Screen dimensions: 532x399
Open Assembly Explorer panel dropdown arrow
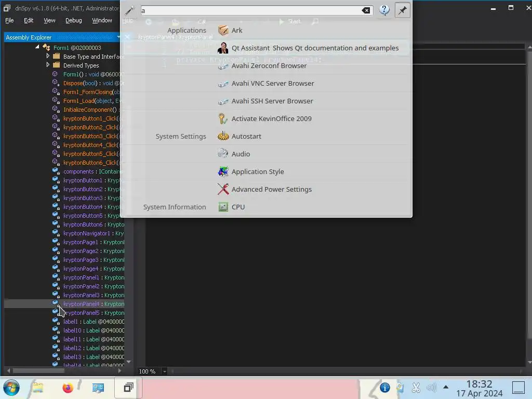[118, 37]
